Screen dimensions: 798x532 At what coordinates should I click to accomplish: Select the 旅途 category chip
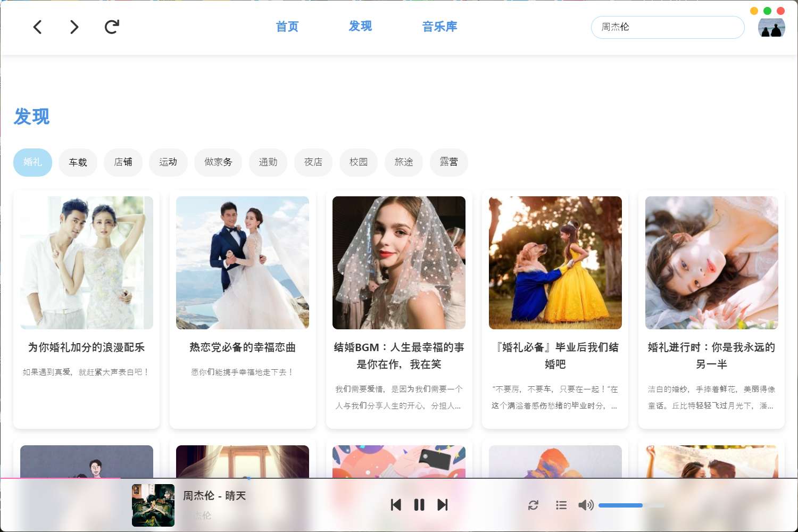404,162
